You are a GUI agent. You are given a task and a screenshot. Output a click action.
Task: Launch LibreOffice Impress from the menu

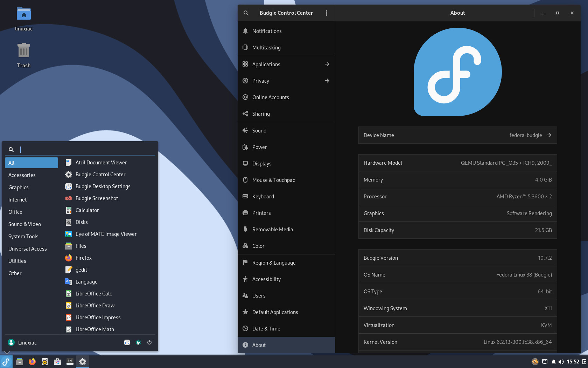point(108,318)
